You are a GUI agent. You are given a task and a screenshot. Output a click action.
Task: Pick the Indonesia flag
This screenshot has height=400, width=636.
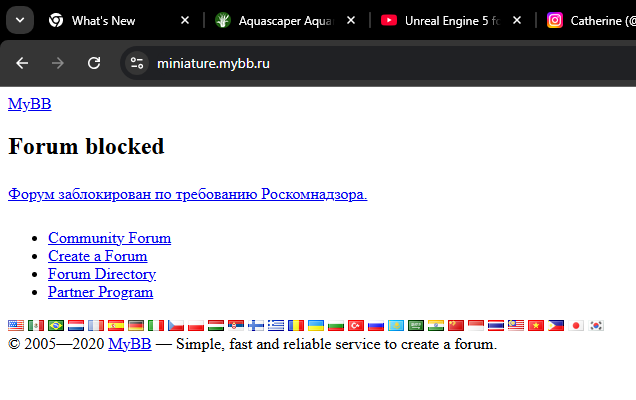coord(476,325)
